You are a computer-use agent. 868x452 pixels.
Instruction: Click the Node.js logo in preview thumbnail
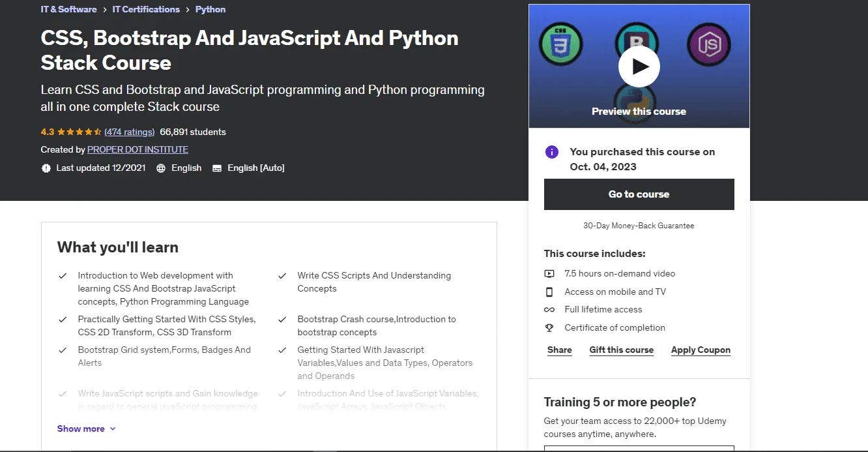[x=708, y=45]
